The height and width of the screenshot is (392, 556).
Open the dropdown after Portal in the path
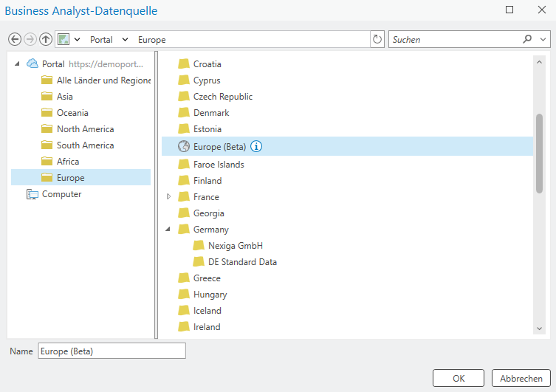click(x=125, y=39)
